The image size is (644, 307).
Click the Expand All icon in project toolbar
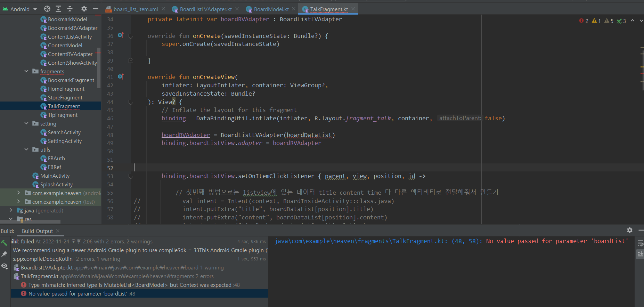(58, 9)
